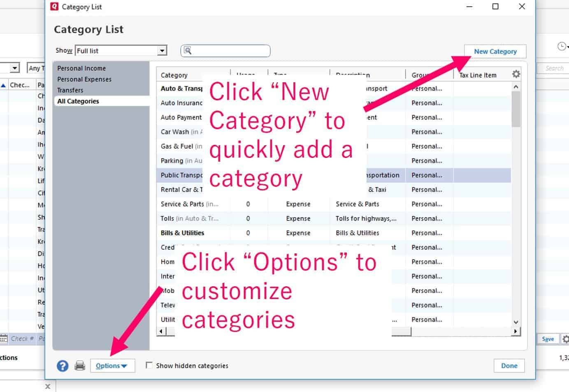This screenshot has height=392, width=569.
Task: Click the Help question mark icon
Action: (63, 365)
